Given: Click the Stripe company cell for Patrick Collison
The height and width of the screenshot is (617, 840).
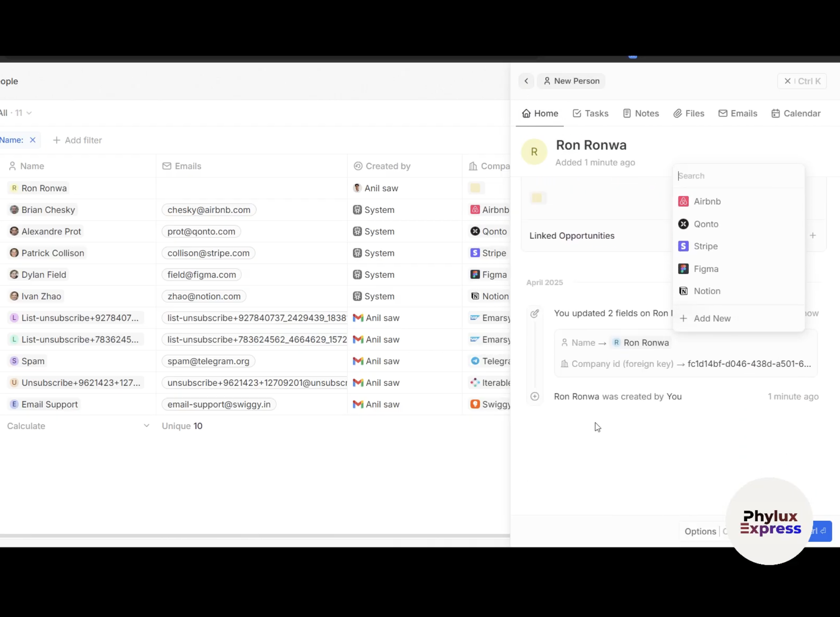Looking at the screenshot, I should tap(488, 253).
